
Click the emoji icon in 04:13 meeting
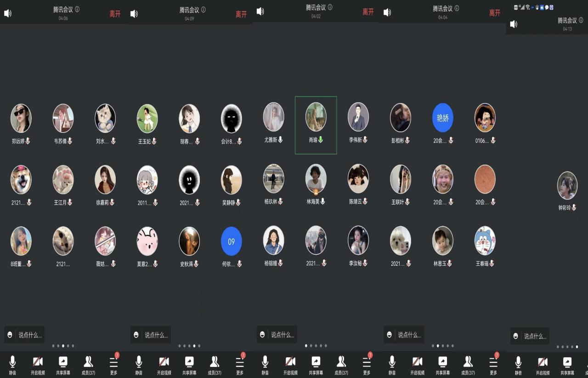(x=516, y=336)
